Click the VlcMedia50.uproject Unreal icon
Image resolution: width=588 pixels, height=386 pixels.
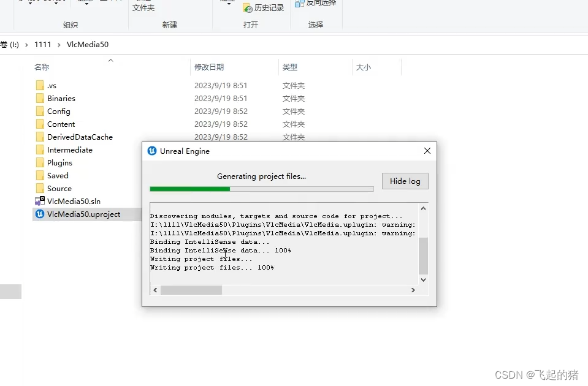coord(40,214)
